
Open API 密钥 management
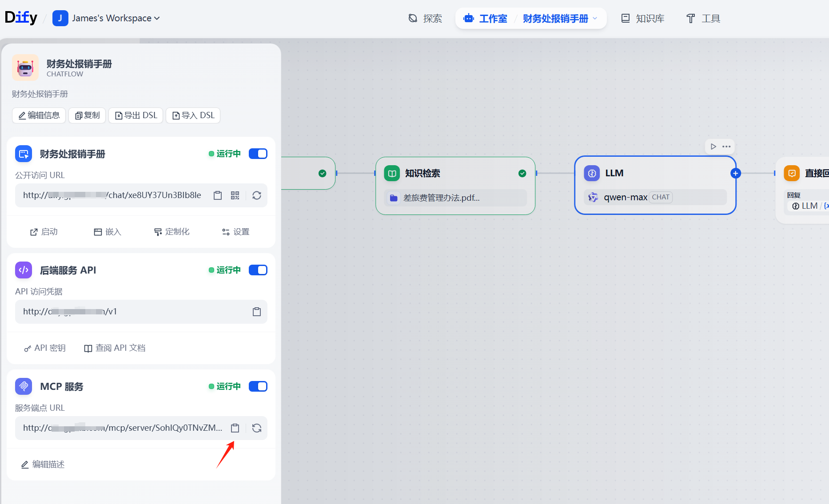coord(45,348)
